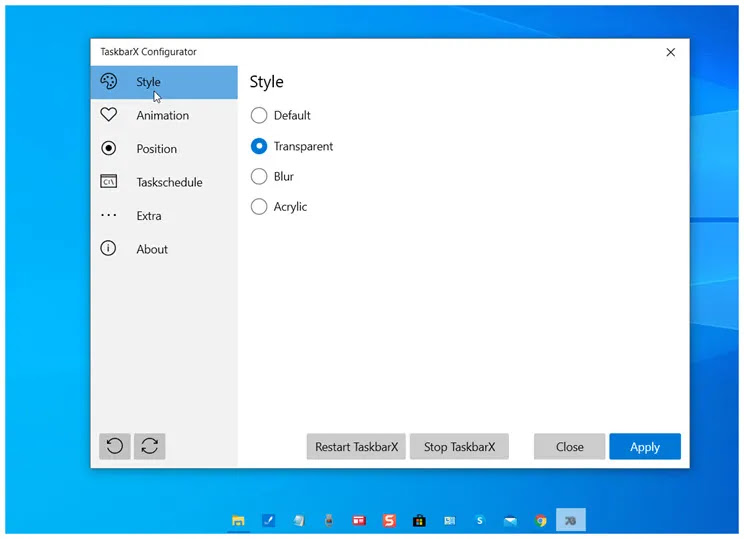Open Microsoft Store from the taskbar
The image size is (744, 539).
(x=419, y=520)
